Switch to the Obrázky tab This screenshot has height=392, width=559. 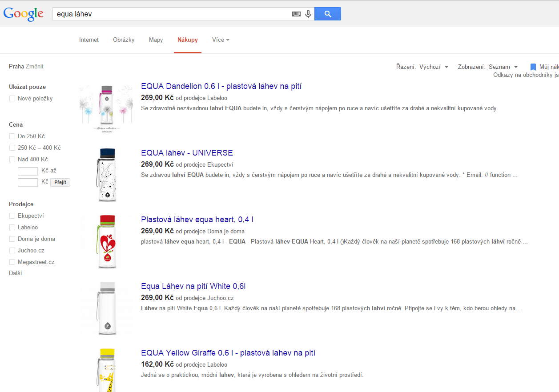pyautogui.click(x=124, y=40)
